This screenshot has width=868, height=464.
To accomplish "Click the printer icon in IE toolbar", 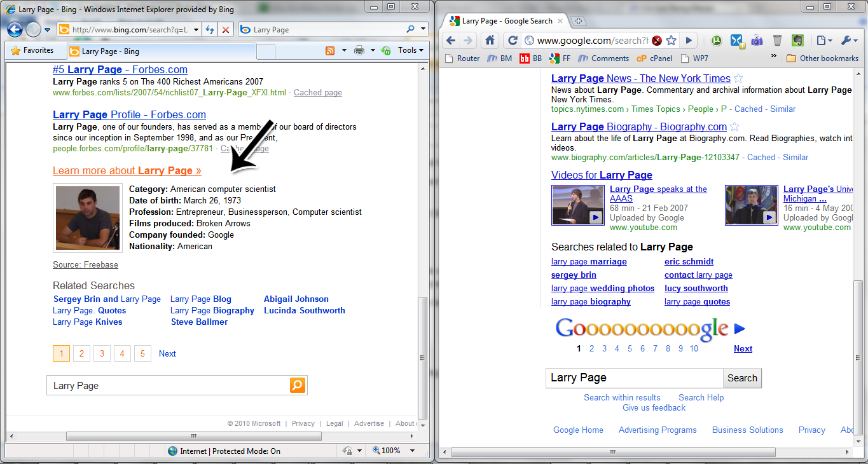I will 359,51.
